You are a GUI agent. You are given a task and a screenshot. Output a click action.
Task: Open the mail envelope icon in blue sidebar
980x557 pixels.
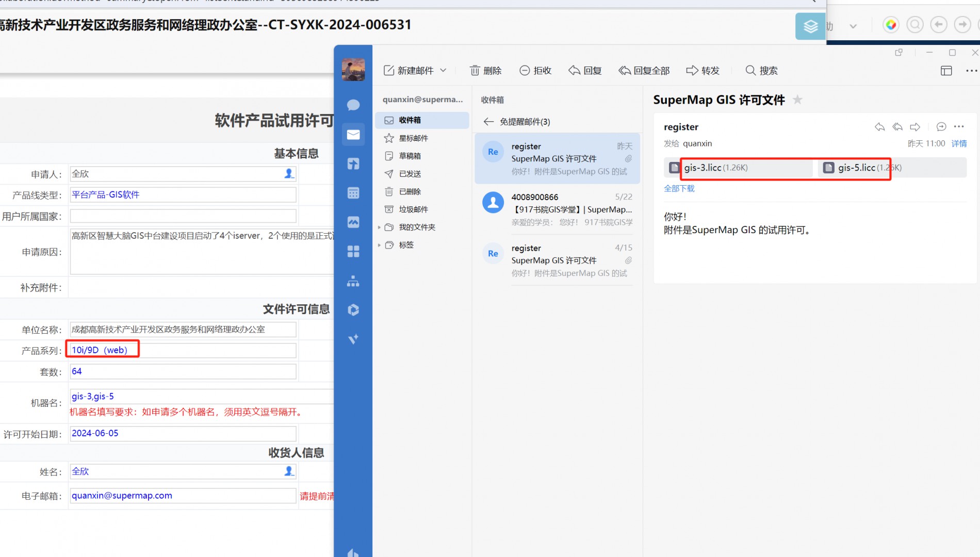pos(353,135)
